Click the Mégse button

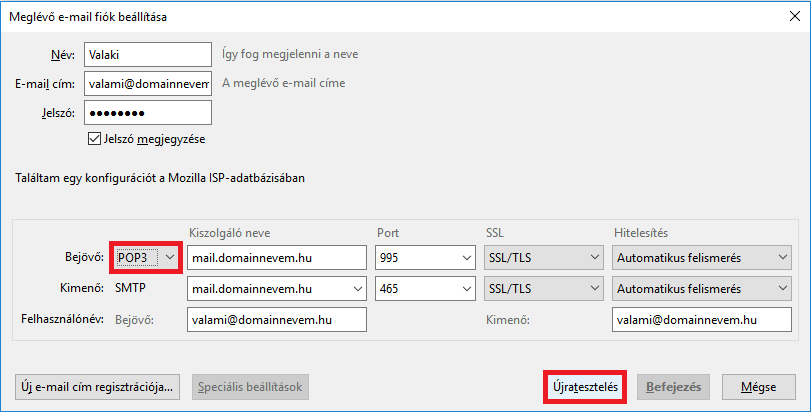click(758, 387)
